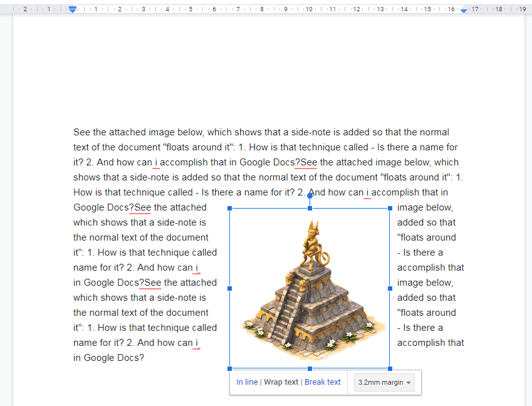Click the rotation handle above the image

point(310,195)
